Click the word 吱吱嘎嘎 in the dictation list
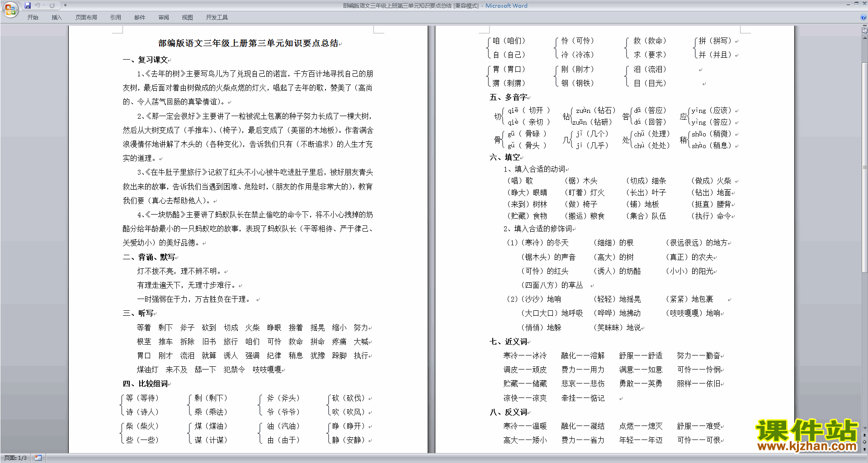 pyautogui.click(x=267, y=369)
